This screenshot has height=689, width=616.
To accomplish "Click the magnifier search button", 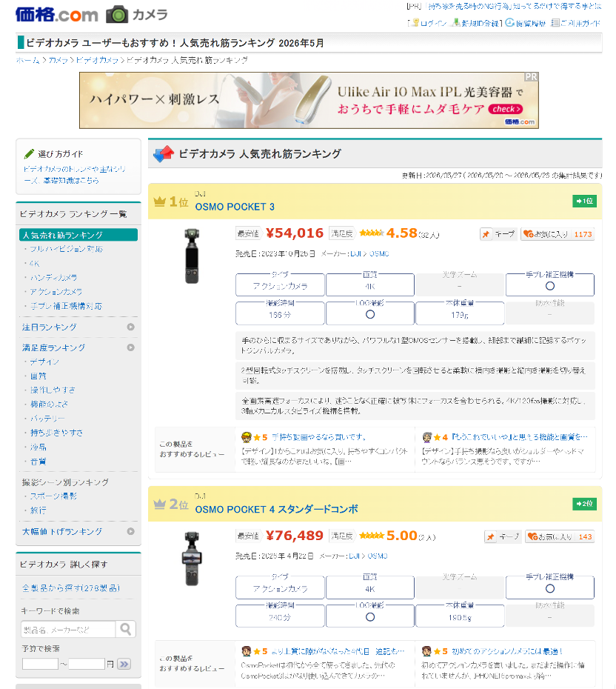I will (x=126, y=630).
